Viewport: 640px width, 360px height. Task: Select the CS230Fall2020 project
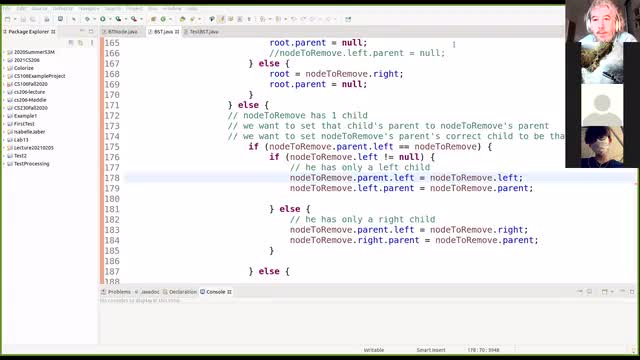[x=31, y=108]
